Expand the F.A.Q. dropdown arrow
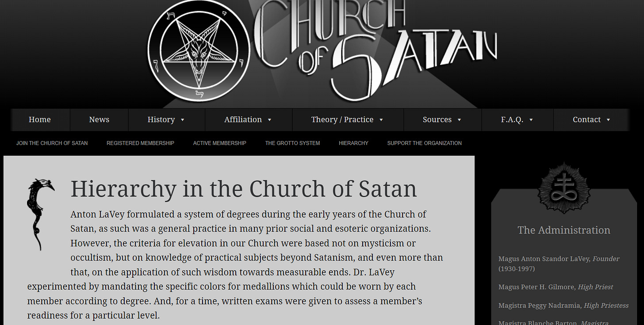Screen dimensions: 644x325 (531, 120)
